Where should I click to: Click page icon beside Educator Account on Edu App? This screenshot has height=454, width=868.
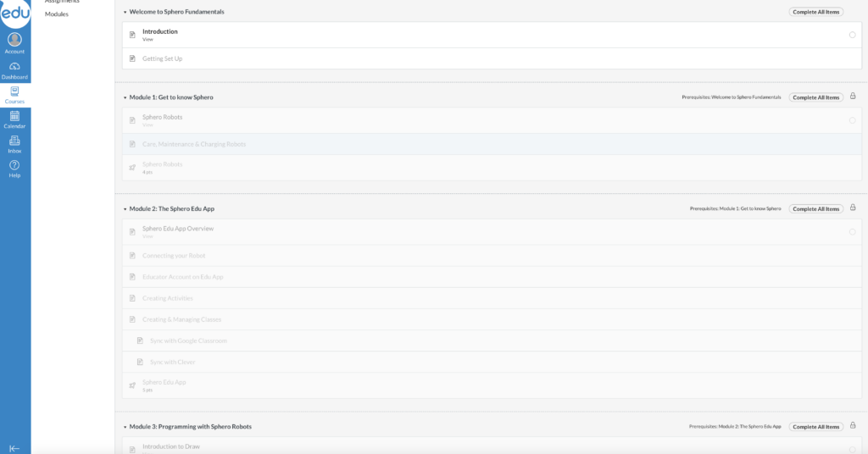tap(132, 277)
